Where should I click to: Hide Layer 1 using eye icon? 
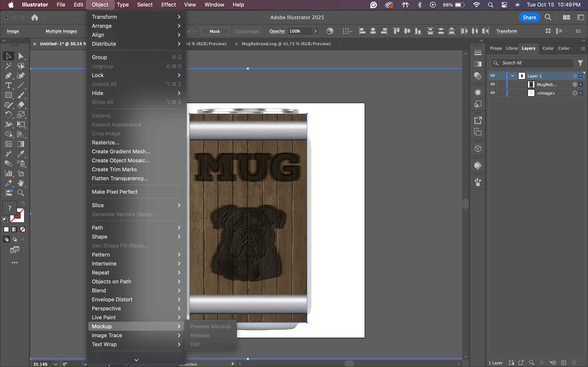492,76
